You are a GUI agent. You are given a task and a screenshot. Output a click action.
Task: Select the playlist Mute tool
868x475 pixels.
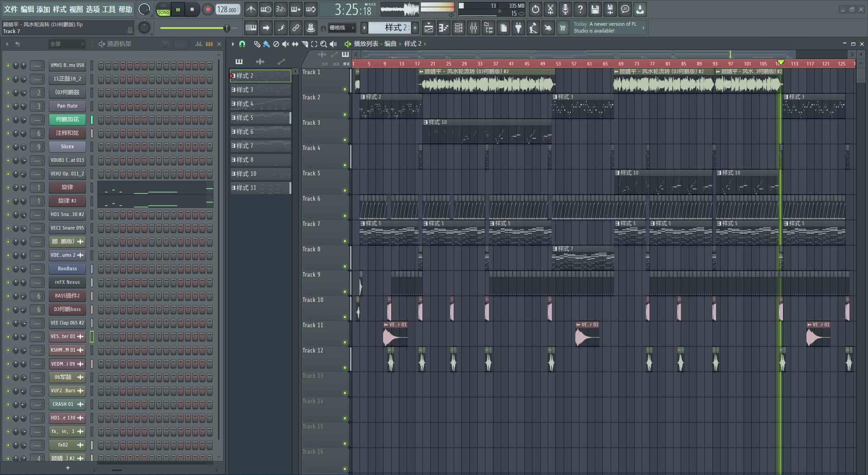pos(285,44)
